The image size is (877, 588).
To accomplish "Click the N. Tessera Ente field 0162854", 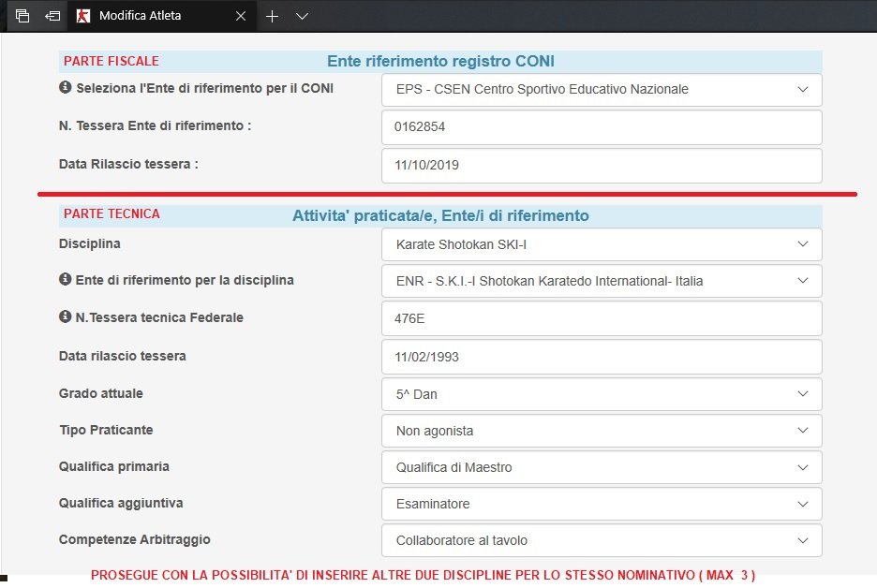I will point(602,127).
